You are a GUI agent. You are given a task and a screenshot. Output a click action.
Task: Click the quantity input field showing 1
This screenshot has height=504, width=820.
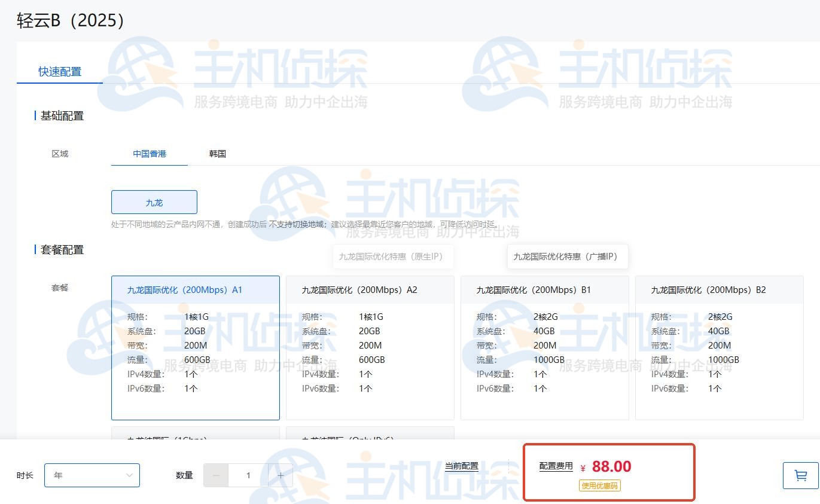click(x=248, y=475)
